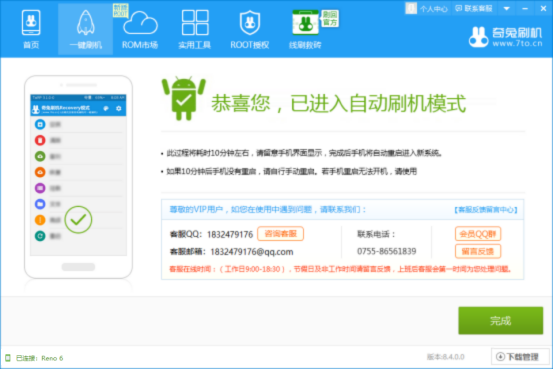The image size is (553, 369).
Task: Open 下载管理 download manager
Action: (x=520, y=357)
